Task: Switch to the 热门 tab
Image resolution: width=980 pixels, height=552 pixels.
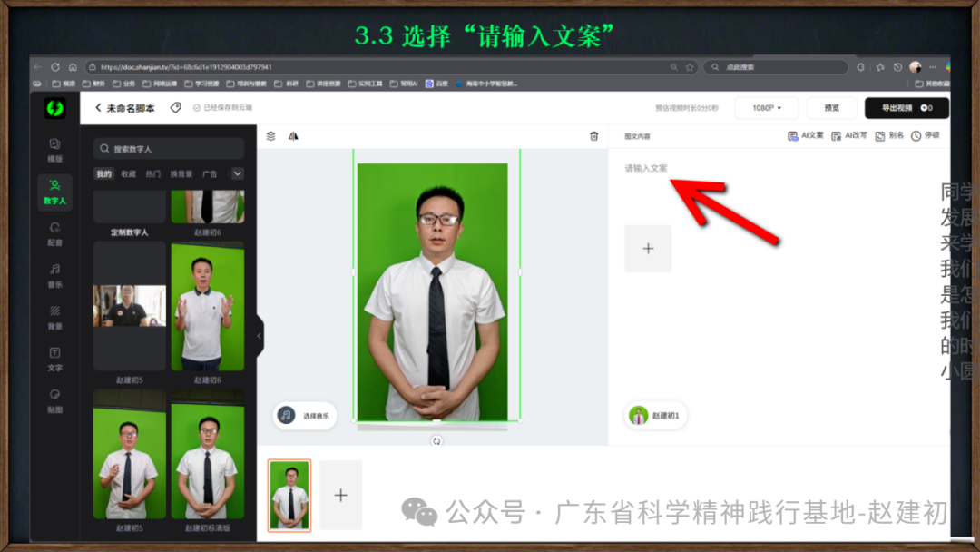Action: [x=153, y=173]
